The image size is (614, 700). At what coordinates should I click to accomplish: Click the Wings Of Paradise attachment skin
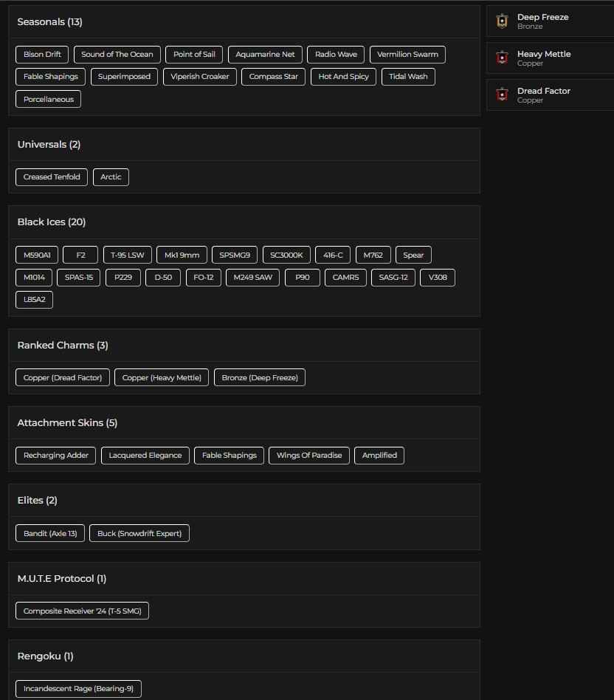click(x=310, y=456)
